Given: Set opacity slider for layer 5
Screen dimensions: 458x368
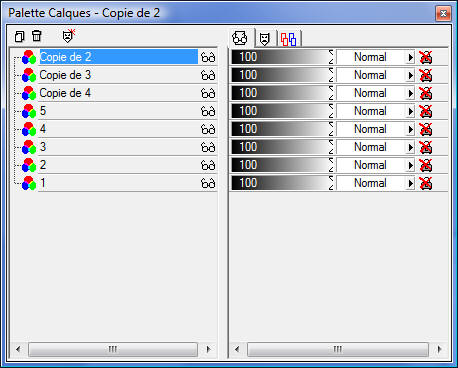Looking at the screenshot, I should (x=282, y=111).
